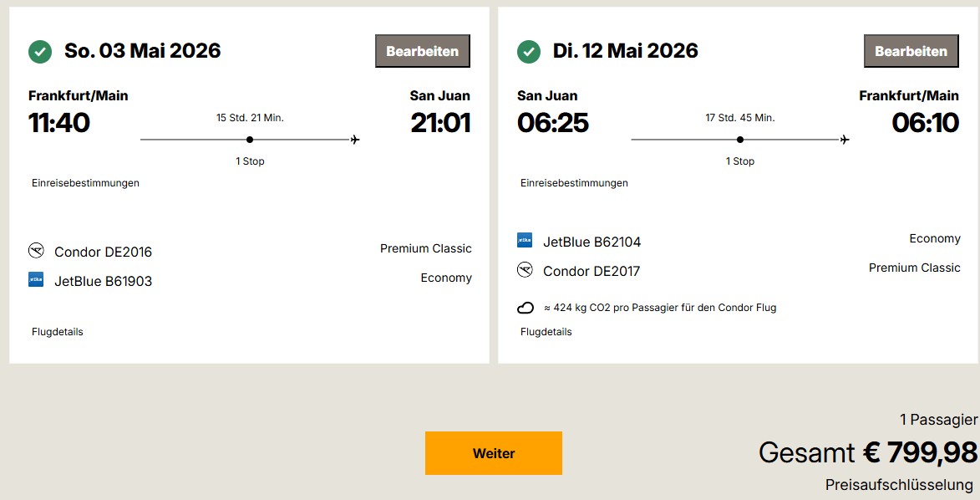This screenshot has height=500, width=980.
Task: Click the airplane icon on the outbound route line
Action: [355, 140]
